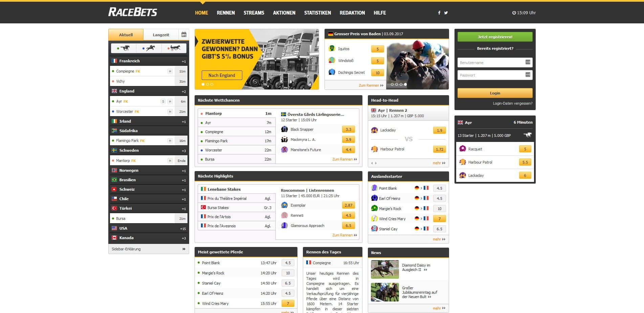
Task: Click Iquitos jockey silk icon
Action: 332,49
